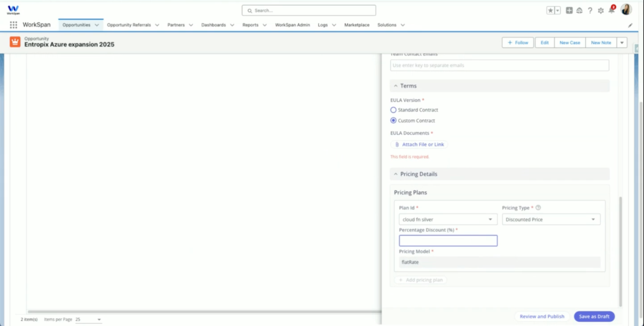Collapse the Terms section
Viewport: 644px width, 326px height.
click(x=396, y=86)
